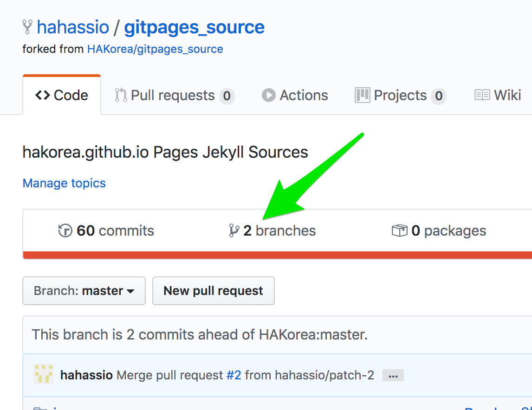Click the Pull requests counter badge showing 0
The height and width of the screenshot is (410, 532).
[227, 96]
